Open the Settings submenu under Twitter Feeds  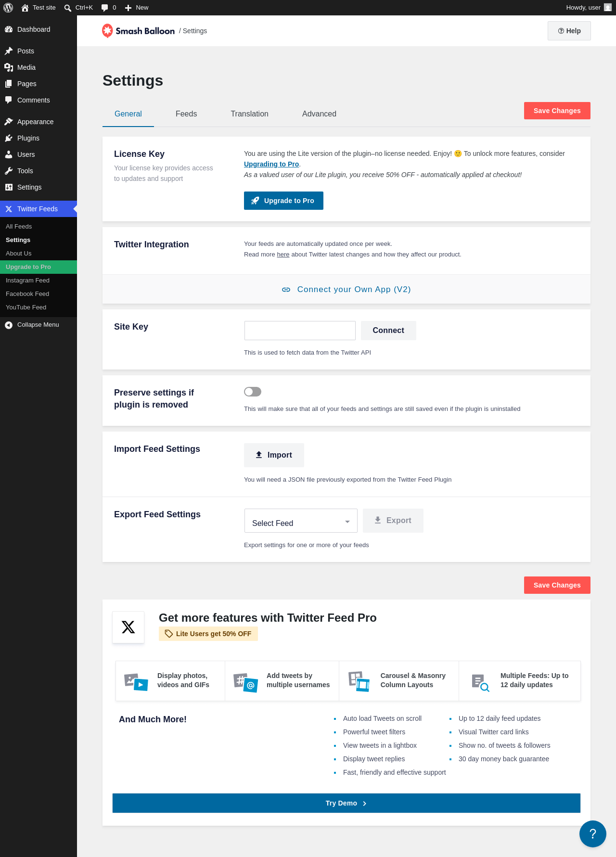(x=38, y=240)
